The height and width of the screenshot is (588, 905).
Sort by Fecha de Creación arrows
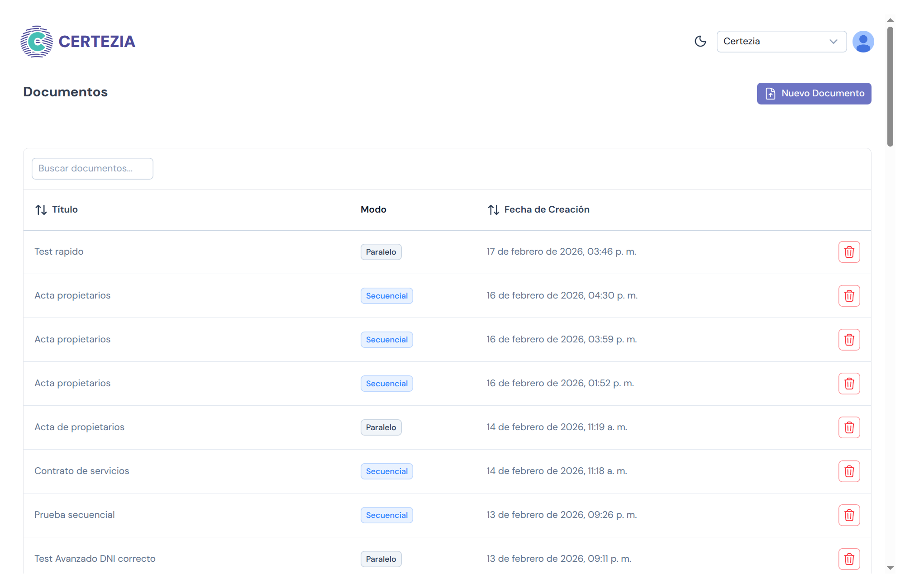493,210
